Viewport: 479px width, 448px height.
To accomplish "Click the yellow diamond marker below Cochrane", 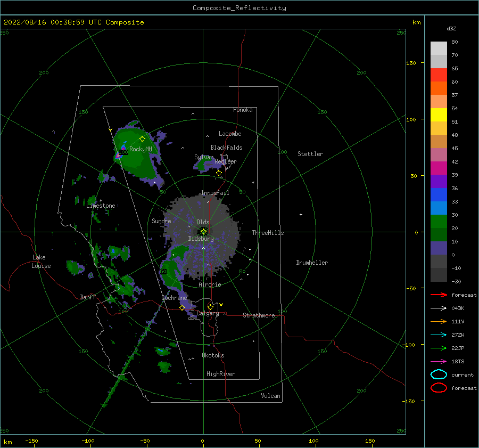I will (182, 308).
